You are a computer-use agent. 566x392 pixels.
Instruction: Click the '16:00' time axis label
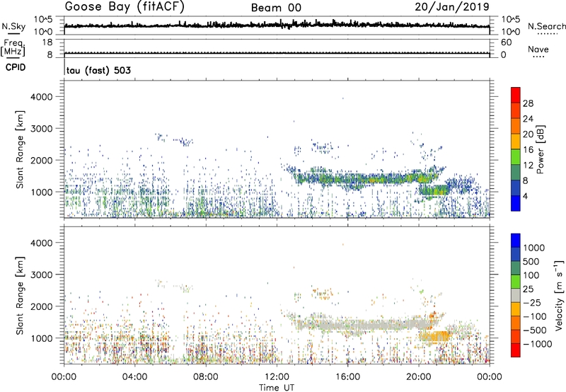point(347,377)
